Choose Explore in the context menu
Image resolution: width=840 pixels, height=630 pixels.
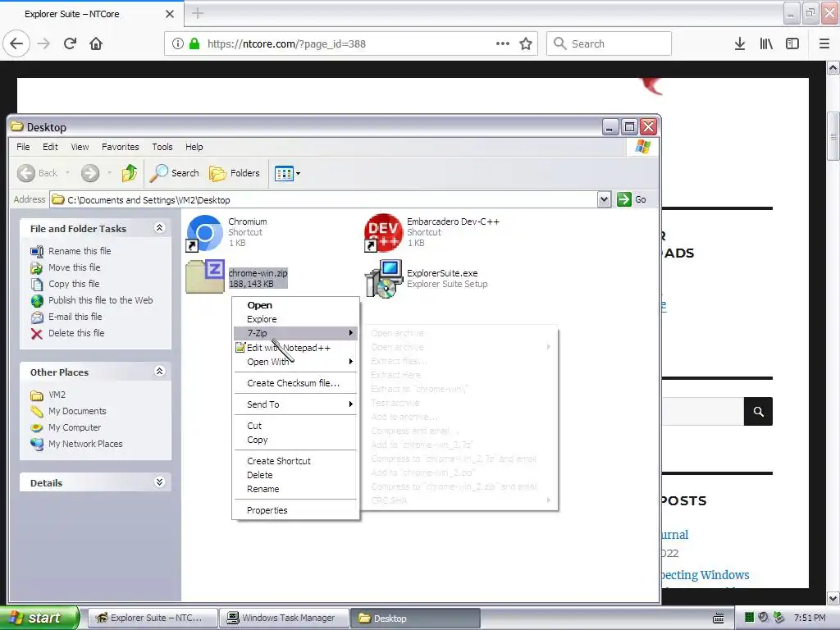pyautogui.click(x=295, y=319)
